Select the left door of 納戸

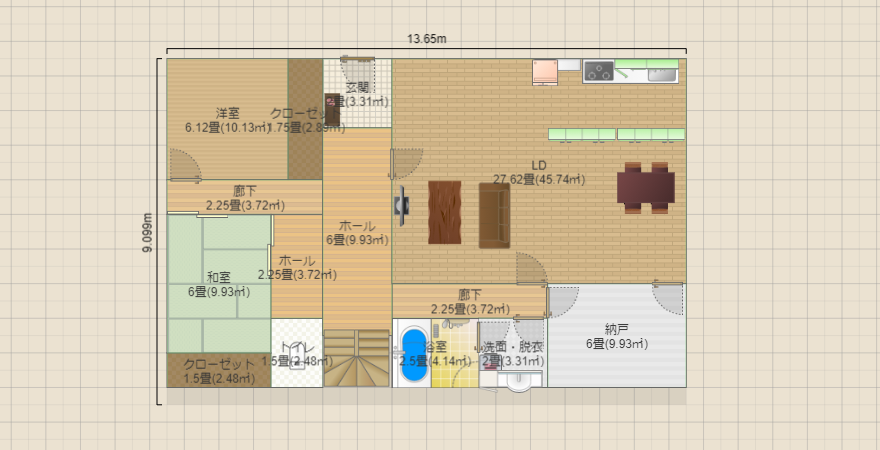[x=562, y=302]
